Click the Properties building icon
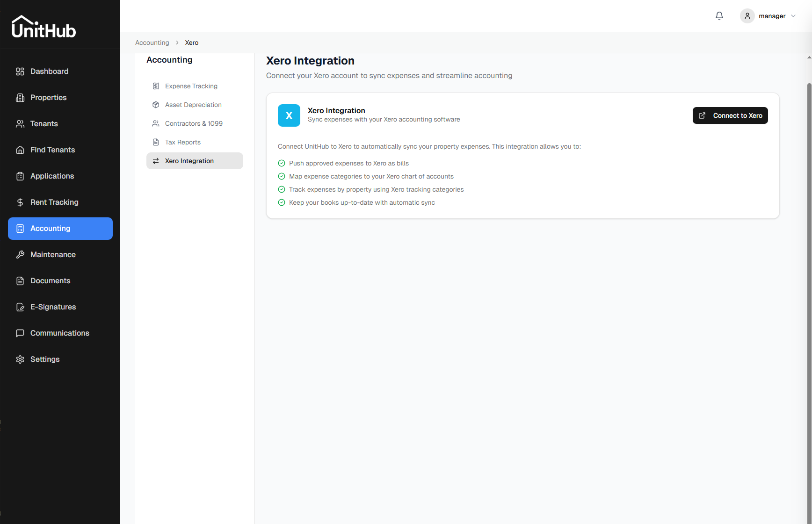 (x=20, y=98)
